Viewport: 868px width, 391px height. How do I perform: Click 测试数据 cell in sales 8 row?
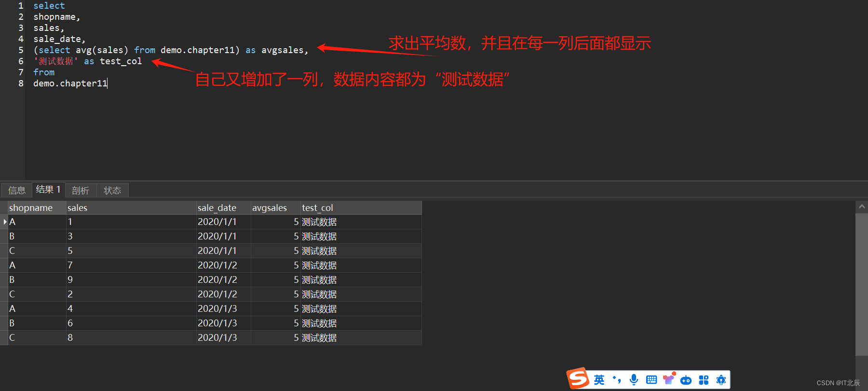coord(361,337)
